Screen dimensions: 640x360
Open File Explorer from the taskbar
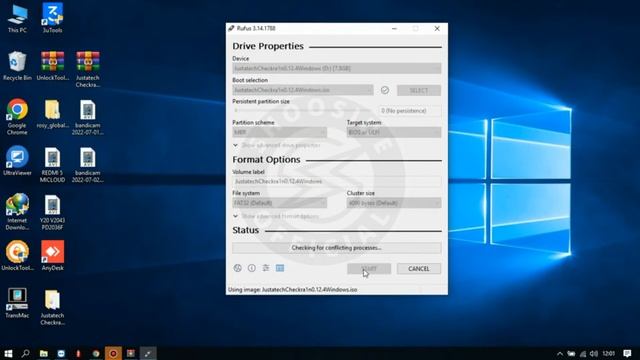point(44,353)
